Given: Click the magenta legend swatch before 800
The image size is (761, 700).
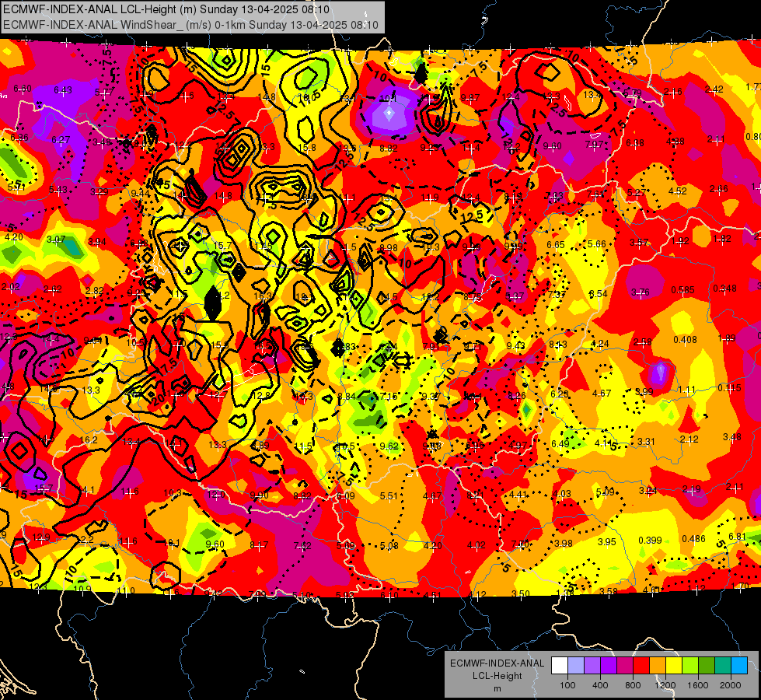Looking at the screenshot, I should [625, 666].
